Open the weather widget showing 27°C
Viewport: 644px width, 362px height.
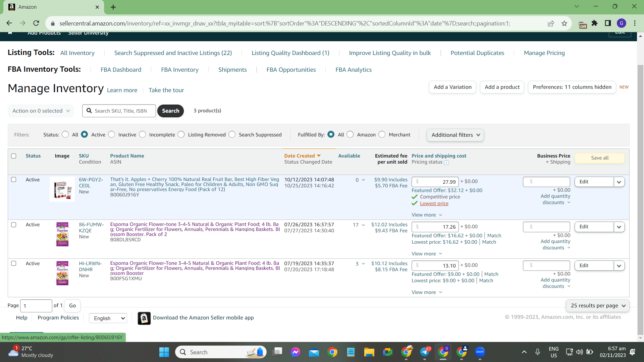click(31, 352)
